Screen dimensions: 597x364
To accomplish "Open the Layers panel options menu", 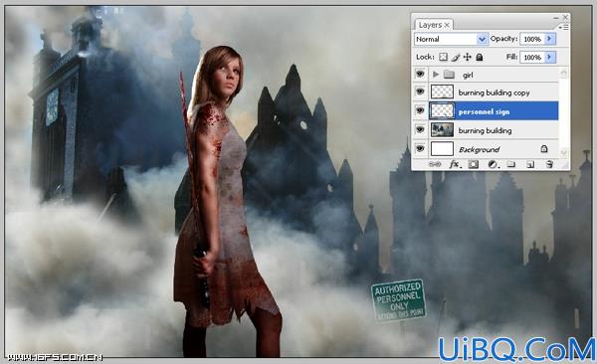I will tap(563, 28).
